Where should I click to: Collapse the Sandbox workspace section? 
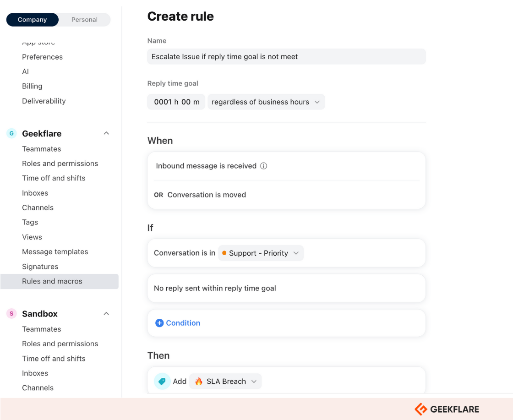pyautogui.click(x=106, y=314)
